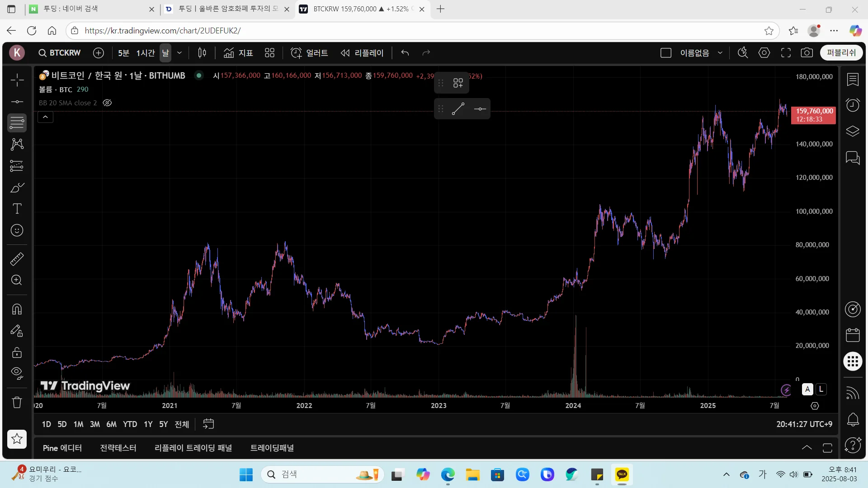Toggle log scale L button
Viewport: 868px width, 488px height.
821,389
